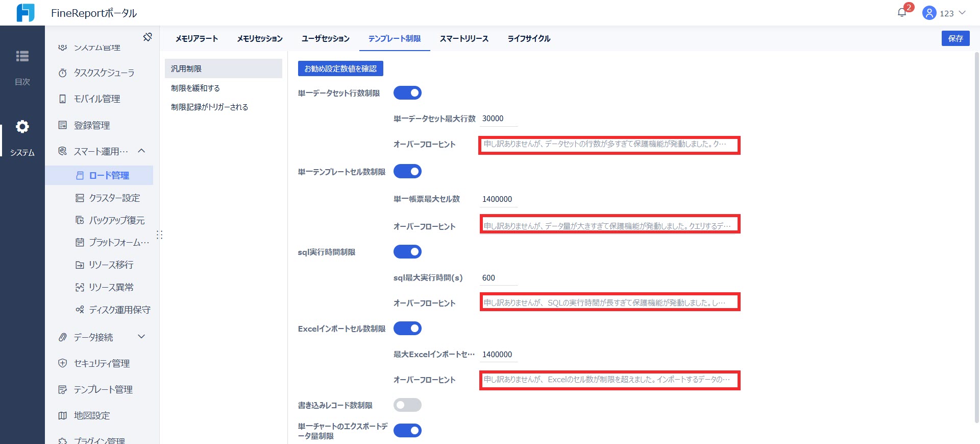Switch to メモリアラート tab
The width and height of the screenshot is (980, 444).
(x=197, y=38)
